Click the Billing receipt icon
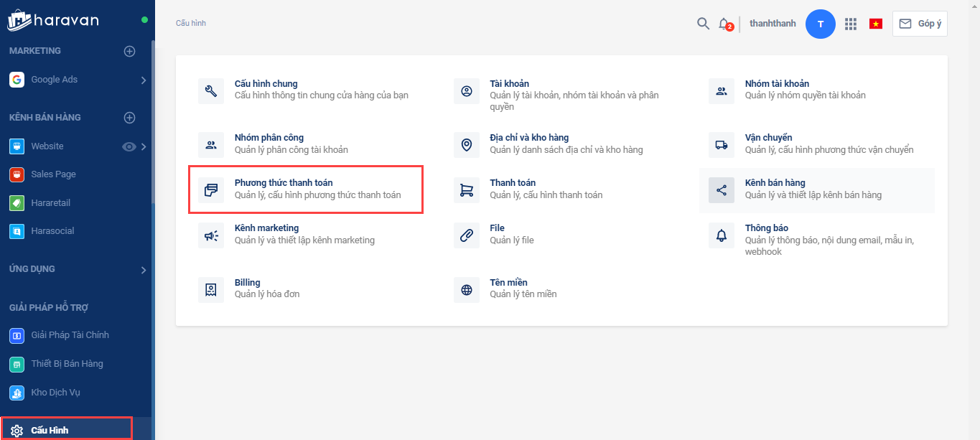The image size is (980, 440). (211, 290)
